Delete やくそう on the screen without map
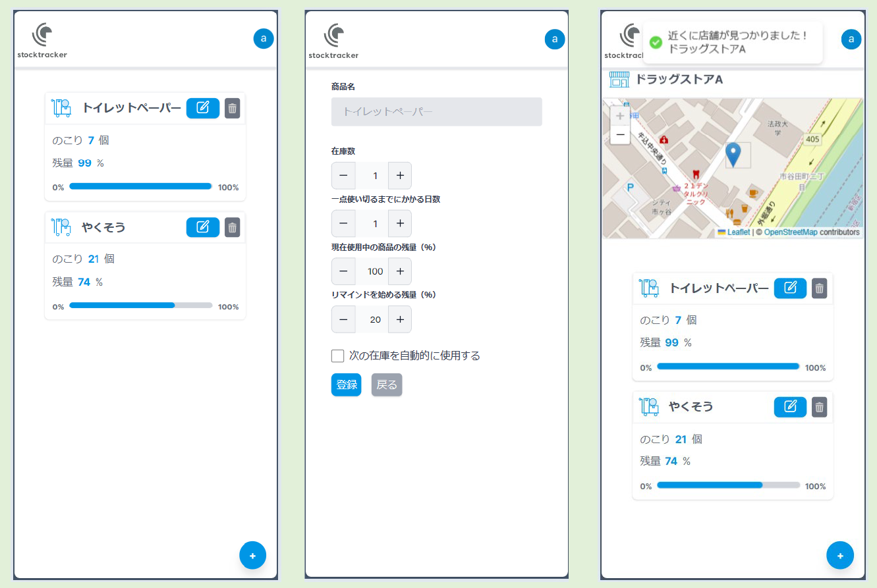The image size is (877, 588). coord(232,228)
